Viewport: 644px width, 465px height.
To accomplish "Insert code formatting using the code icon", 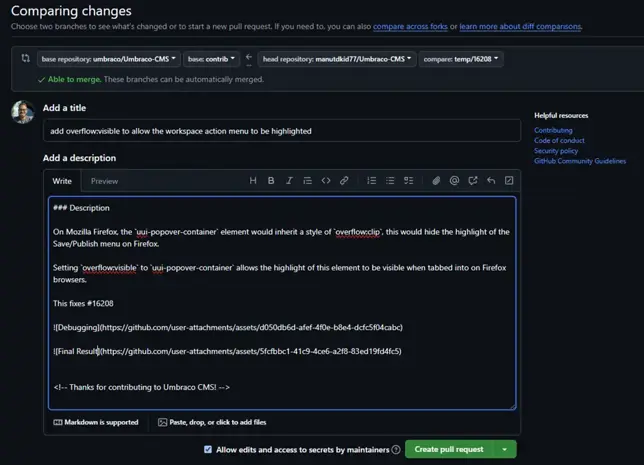I will tap(326, 181).
